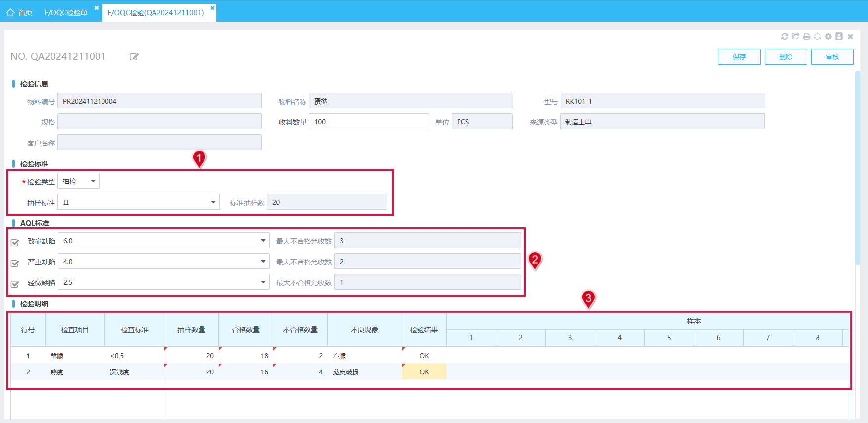Screen dimensions: 868x423
Task: Expand the 致命缺陷 AQL dropdown showing 6.0
Action: coord(164,241)
